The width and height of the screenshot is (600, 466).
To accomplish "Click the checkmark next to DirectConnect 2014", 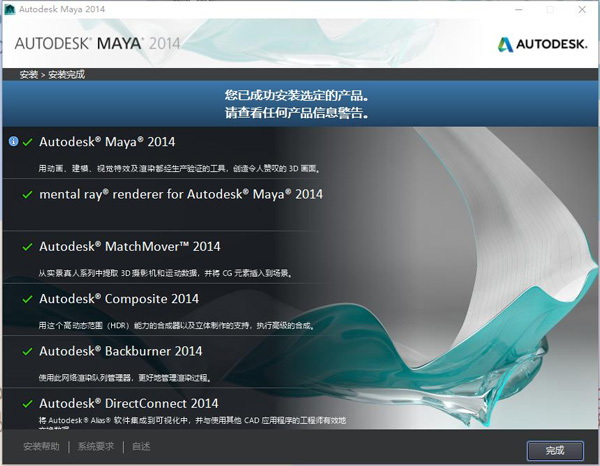I will (x=28, y=404).
